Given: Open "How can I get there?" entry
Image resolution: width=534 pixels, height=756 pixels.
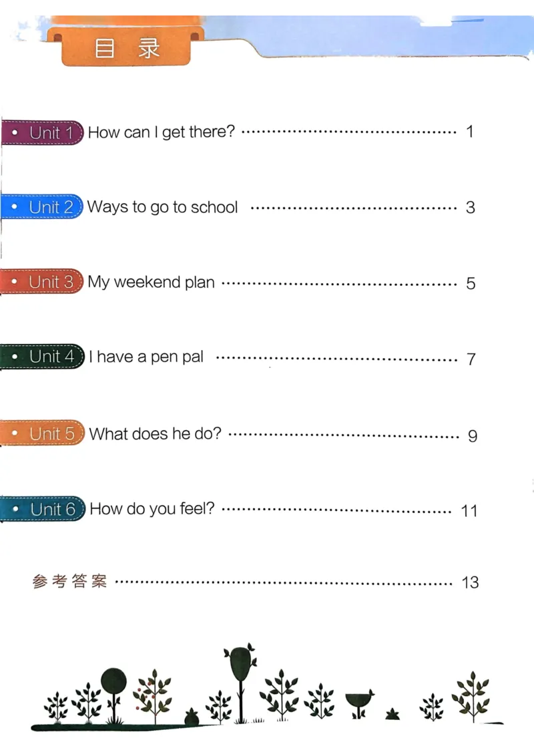Looking at the screenshot, I should [x=162, y=132].
